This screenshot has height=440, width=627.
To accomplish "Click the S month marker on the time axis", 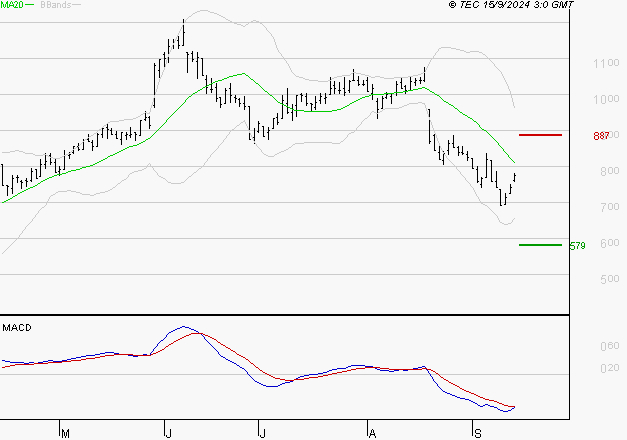I will point(477,433).
